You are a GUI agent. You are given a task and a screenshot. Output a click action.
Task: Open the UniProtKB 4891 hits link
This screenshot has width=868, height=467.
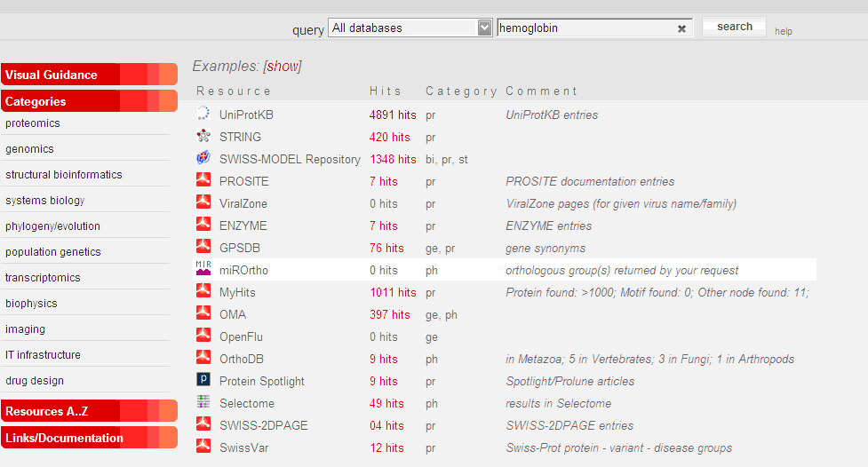(x=393, y=115)
